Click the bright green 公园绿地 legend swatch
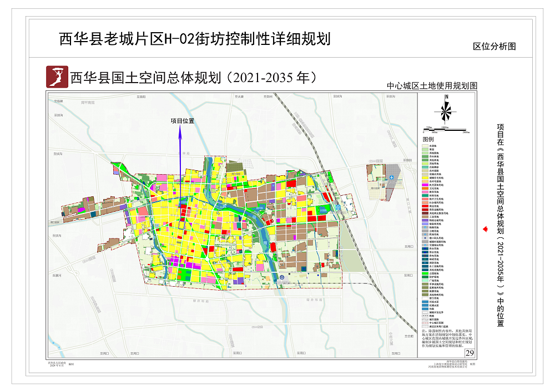Screen dimensions: 555x392 coord(426,273)
